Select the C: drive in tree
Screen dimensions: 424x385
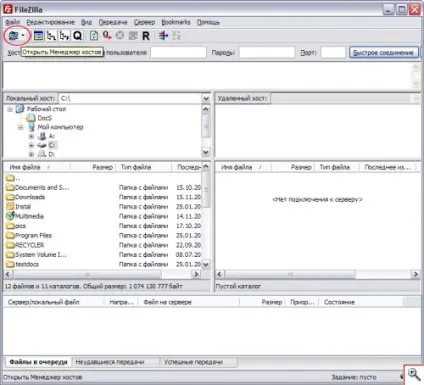point(52,145)
